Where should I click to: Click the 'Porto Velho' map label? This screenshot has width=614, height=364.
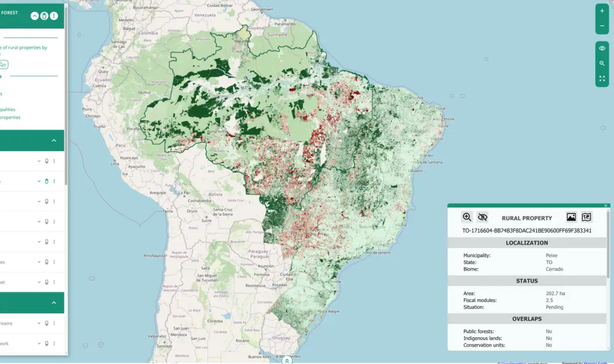click(x=217, y=132)
